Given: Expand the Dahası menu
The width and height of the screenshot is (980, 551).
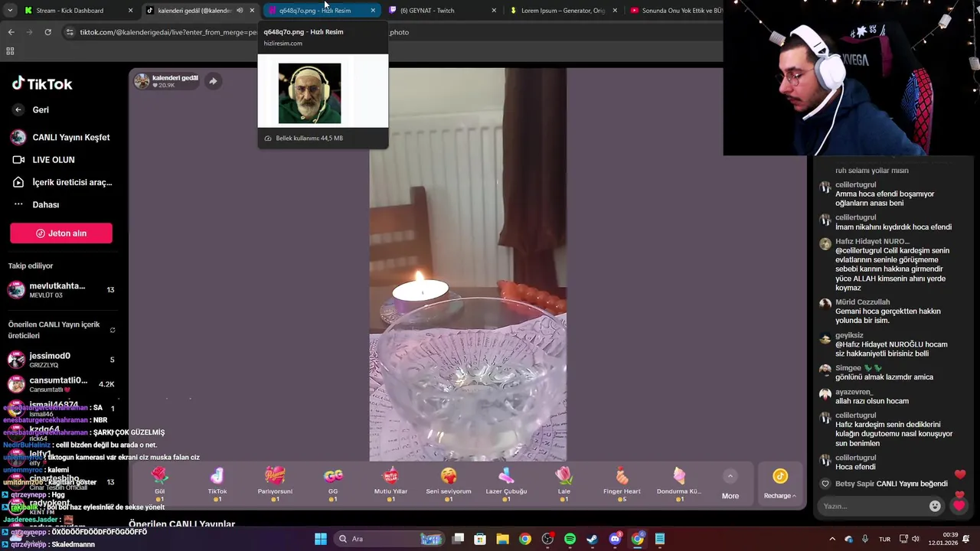Looking at the screenshot, I should 36,204.
